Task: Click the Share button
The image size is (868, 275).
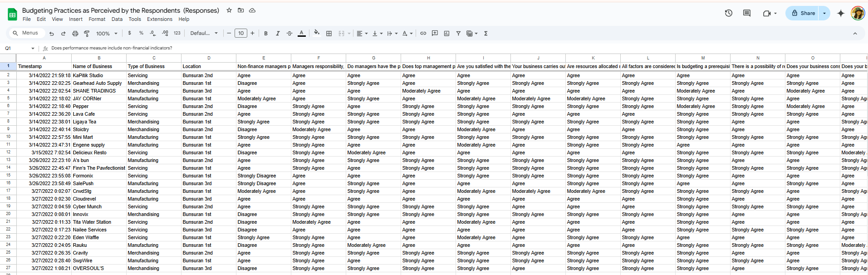Action: pos(803,13)
